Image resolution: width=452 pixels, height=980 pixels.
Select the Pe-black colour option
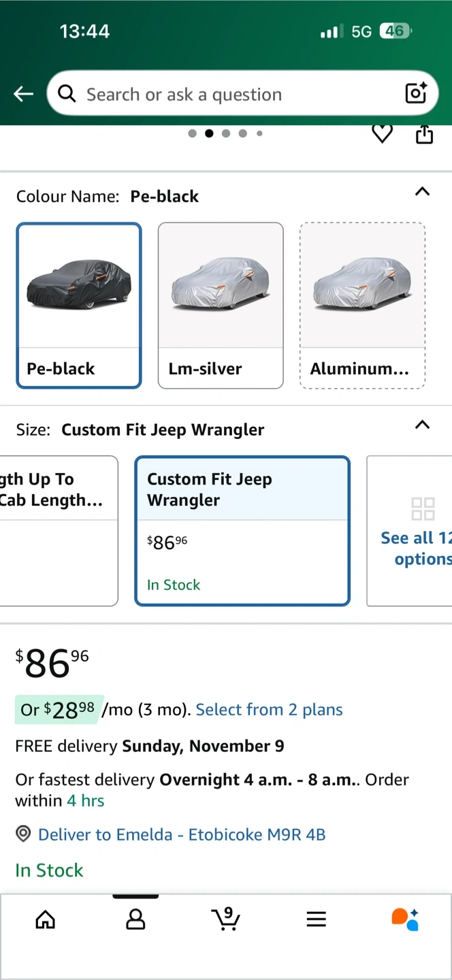point(79,305)
